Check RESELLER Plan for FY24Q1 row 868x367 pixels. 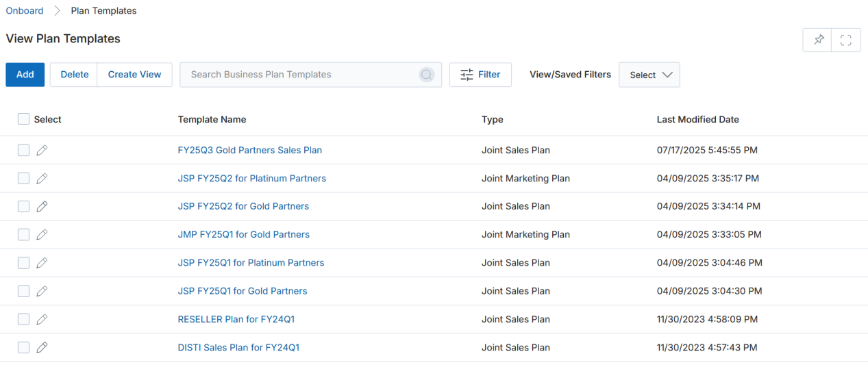pyautogui.click(x=23, y=319)
